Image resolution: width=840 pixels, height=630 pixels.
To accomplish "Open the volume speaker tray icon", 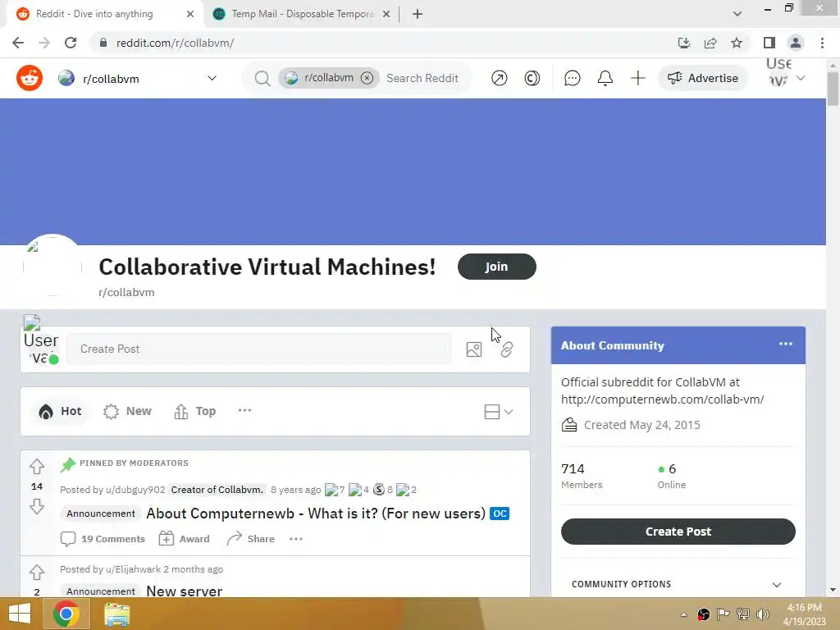I will pos(762,614).
